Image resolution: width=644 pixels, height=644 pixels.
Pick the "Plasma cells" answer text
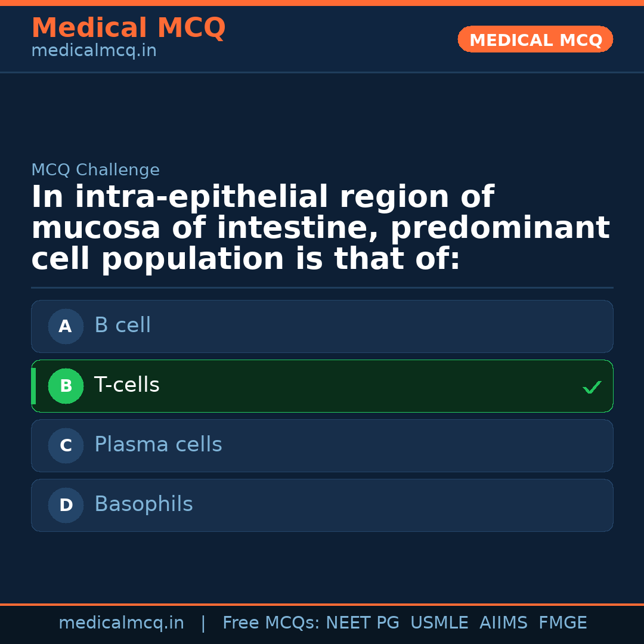(158, 445)
